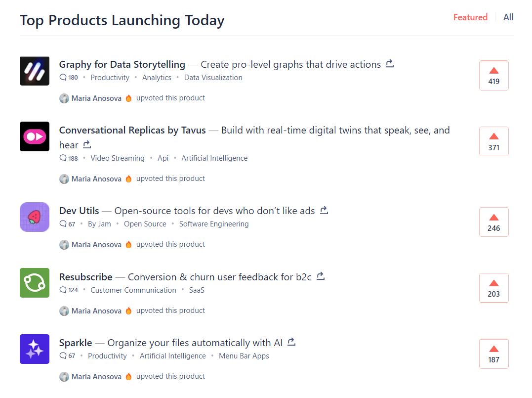Open Sparkle product title
This screenshot has width=532, height=398.
coord(76,343)
